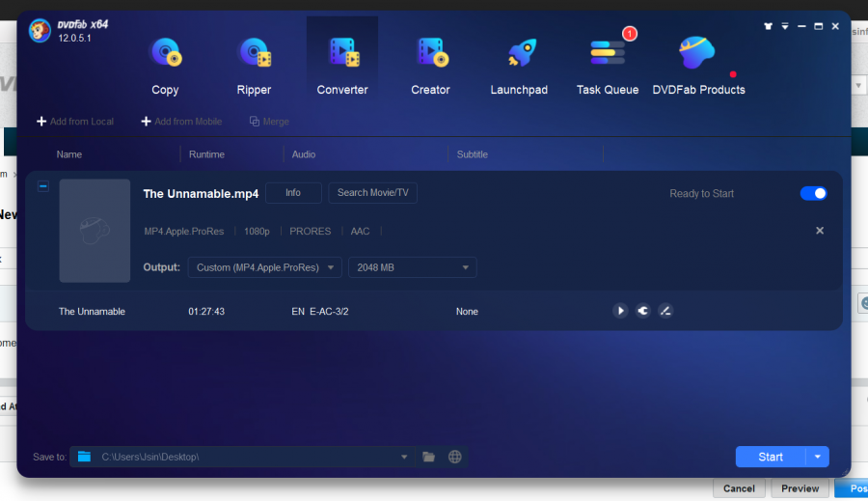Open DVDFab Products

[x=698, y=66]
